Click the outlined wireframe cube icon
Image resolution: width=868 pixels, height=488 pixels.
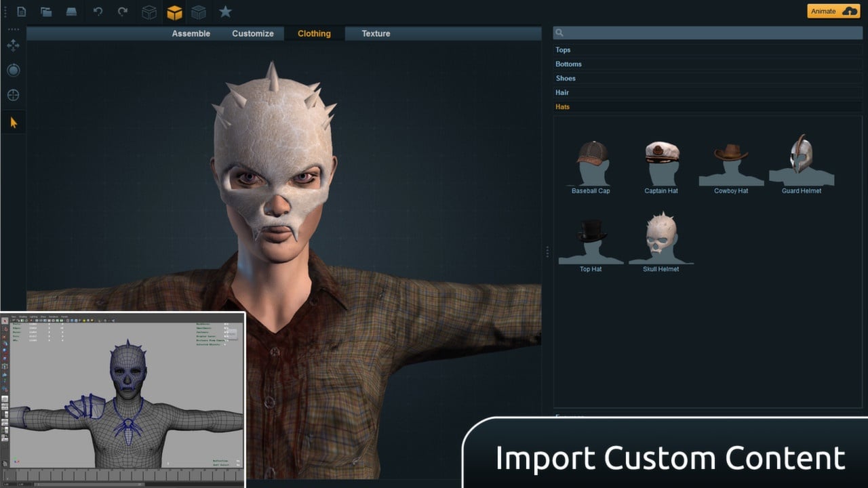click(149, 12)
